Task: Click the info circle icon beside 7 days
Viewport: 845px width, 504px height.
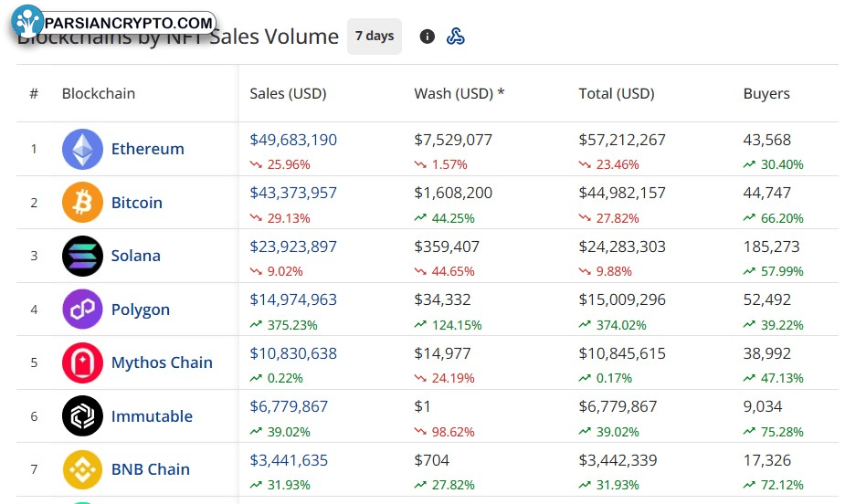Action: [x=427, y=37]
